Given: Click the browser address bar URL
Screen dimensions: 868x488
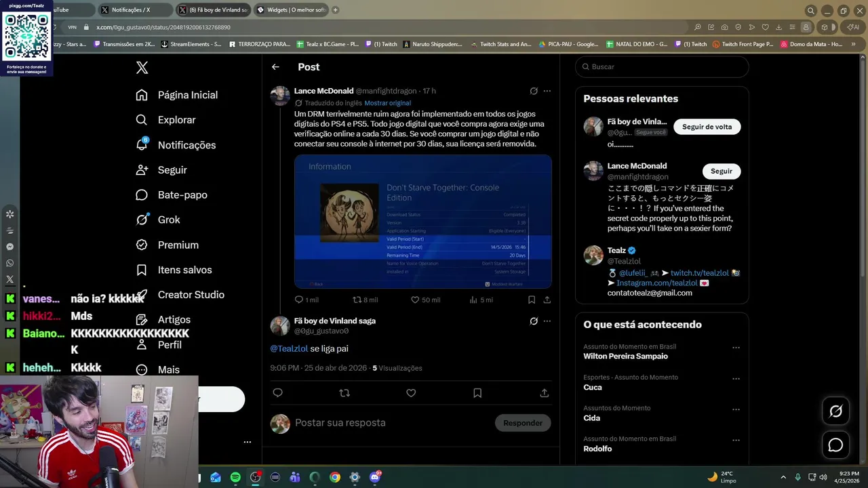Looking at the screenshot, I should 163,27.
